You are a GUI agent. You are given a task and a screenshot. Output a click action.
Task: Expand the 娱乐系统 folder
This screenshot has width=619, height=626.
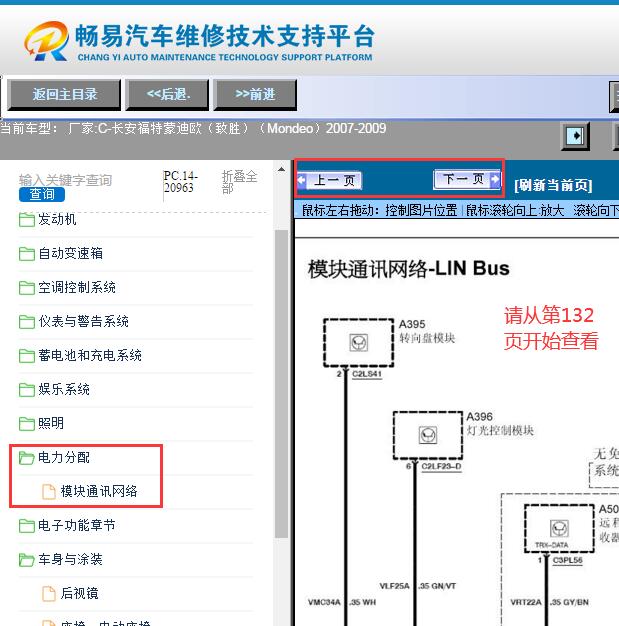tap(64, 389)
